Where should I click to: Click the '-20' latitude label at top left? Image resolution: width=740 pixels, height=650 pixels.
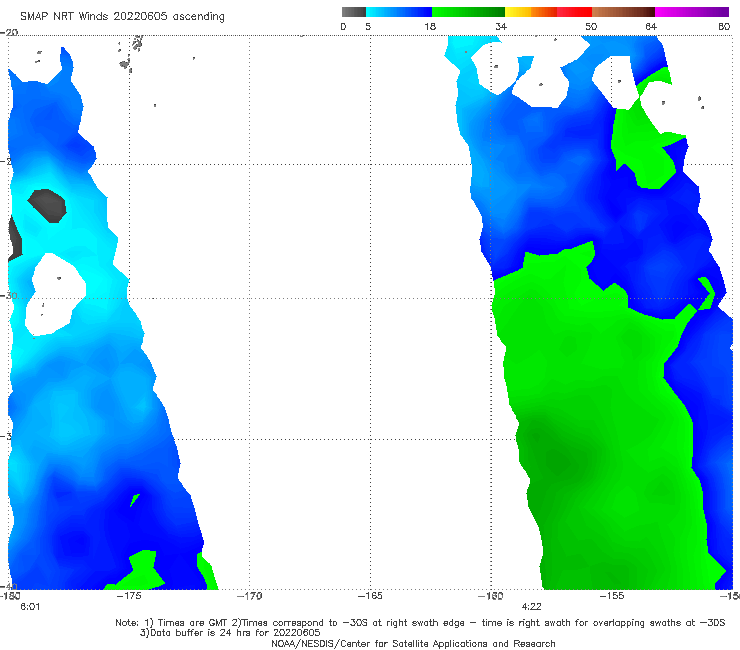coord(9,32)
